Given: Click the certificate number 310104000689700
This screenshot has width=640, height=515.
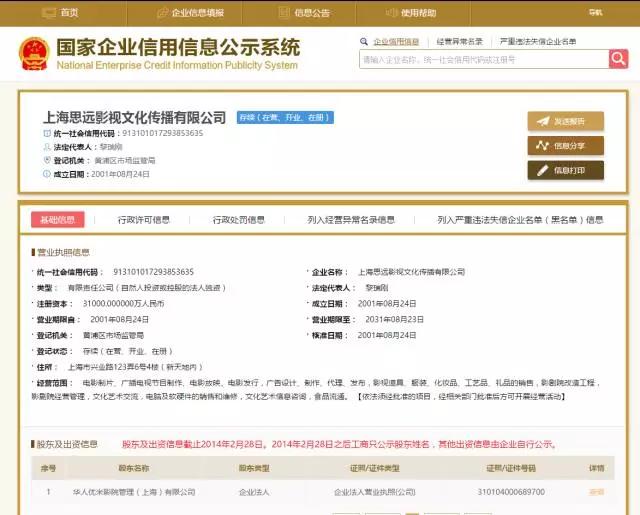Looking at the screenshot, I should pyautogui.click(x=511, y=492).
